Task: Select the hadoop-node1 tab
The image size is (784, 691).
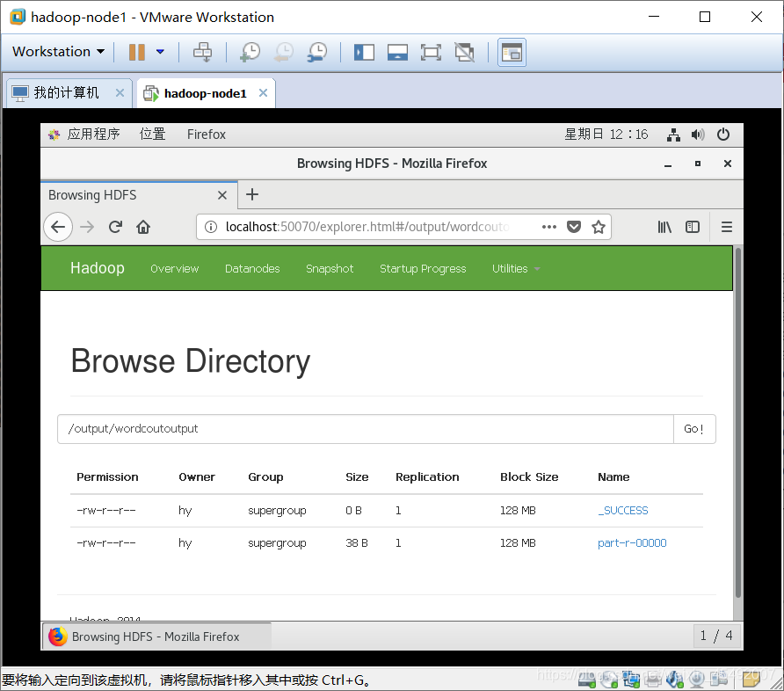Action: (x=205, y=93)
